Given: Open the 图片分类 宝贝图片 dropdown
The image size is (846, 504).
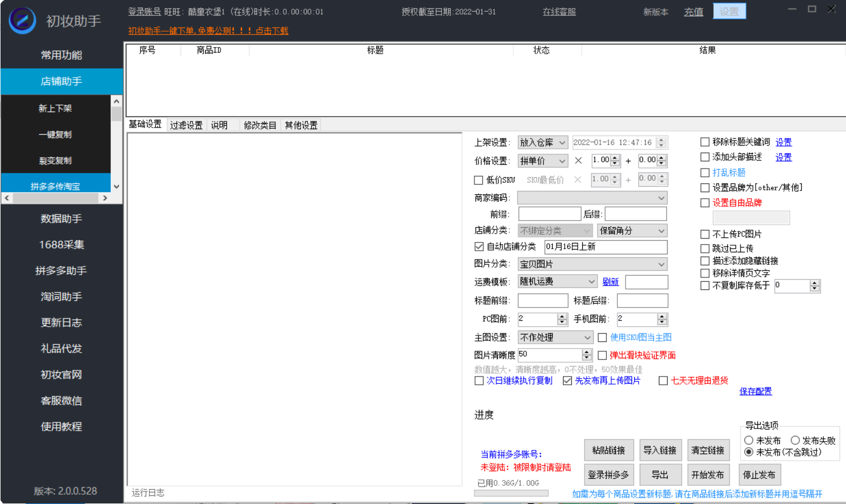Looking at the screenshot, I should click(592, 264).
